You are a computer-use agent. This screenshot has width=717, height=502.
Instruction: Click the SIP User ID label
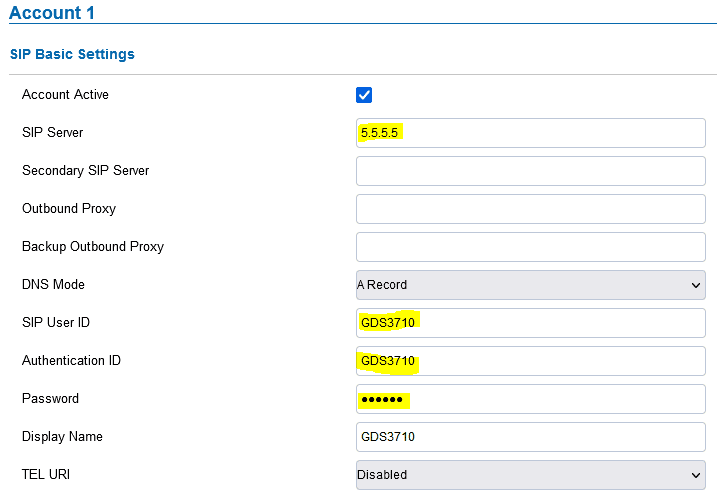(x=56, y=322)
